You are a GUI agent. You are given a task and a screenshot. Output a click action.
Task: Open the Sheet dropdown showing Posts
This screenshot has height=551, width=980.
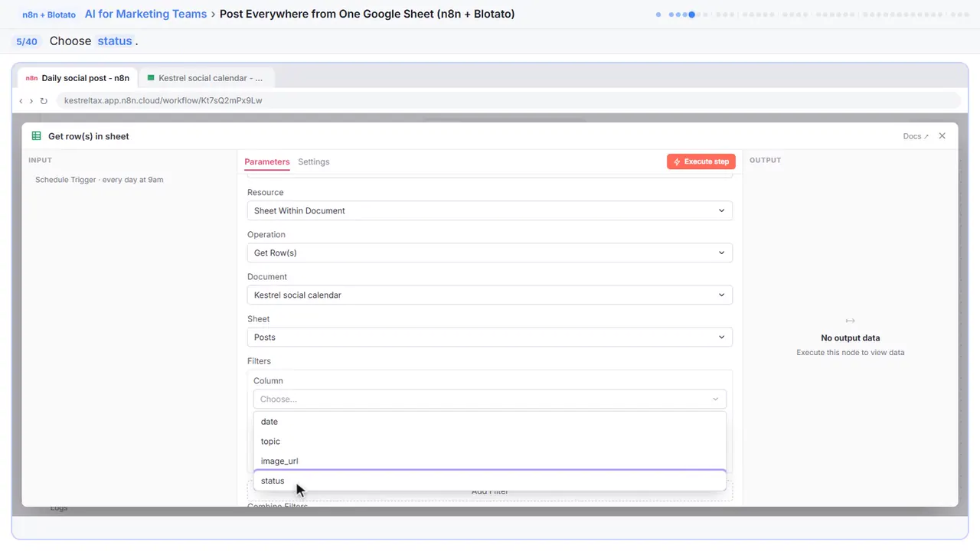click(489, 337)
